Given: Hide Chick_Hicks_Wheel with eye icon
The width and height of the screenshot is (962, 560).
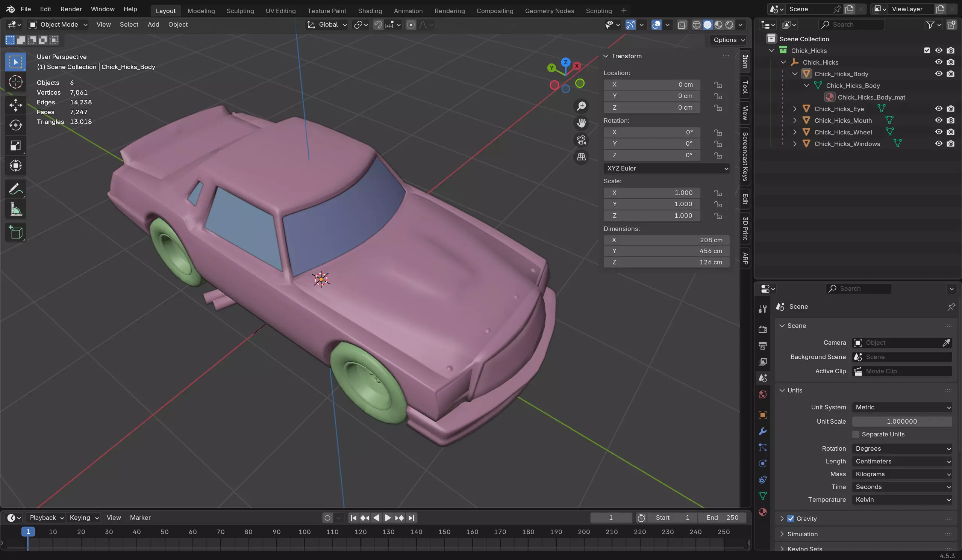Looking at the screenshot, I should pos(938,132).
